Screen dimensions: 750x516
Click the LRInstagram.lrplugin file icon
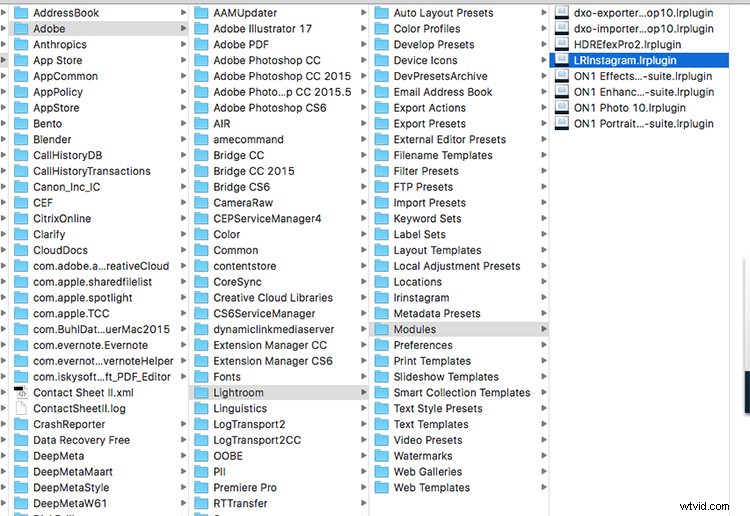pos(561,60)
